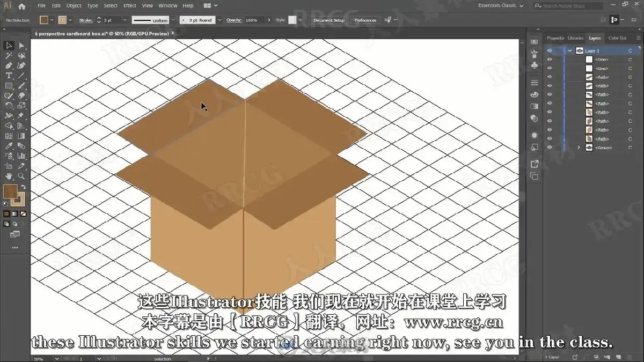Open 3 pt. Round brush definition dropdown
This screenshot has width=644, height=362.
coord(219,20)
